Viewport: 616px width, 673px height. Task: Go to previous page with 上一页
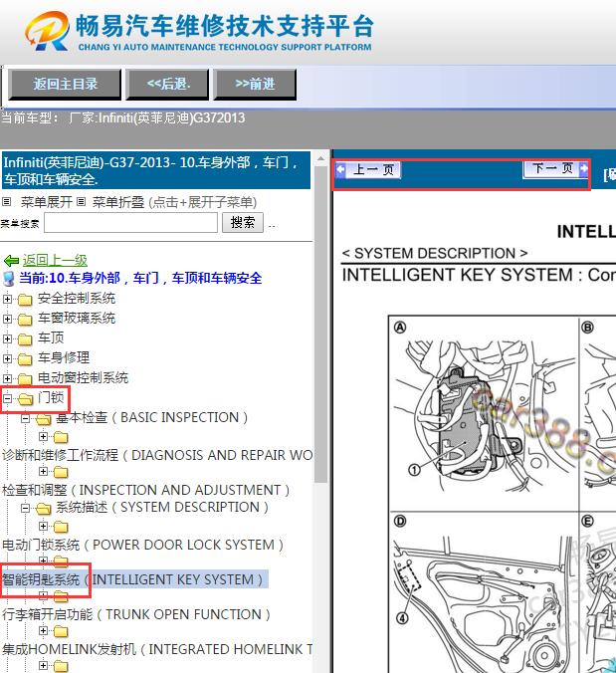[368, 169]
